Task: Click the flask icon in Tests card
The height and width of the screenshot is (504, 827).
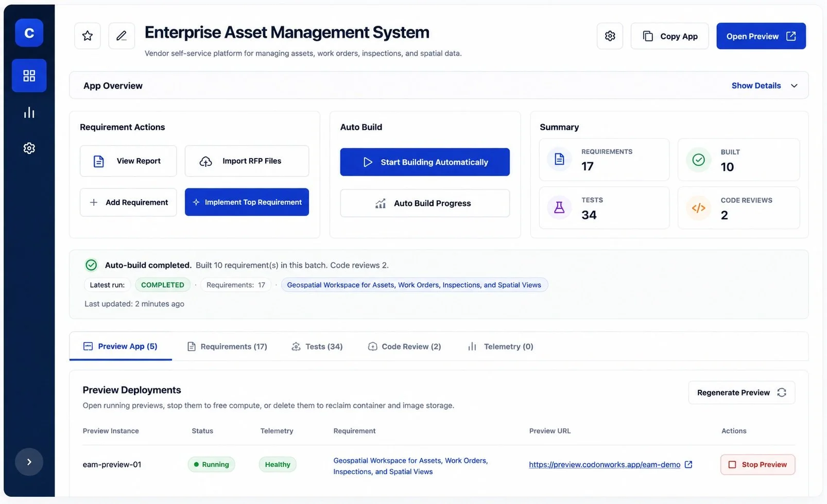Action: (559, 207)
